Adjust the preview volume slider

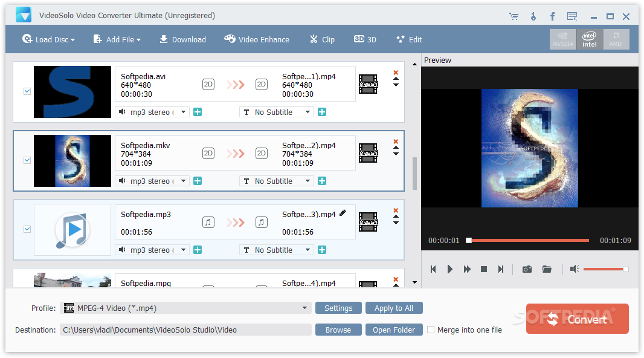[x=606, y=269]
